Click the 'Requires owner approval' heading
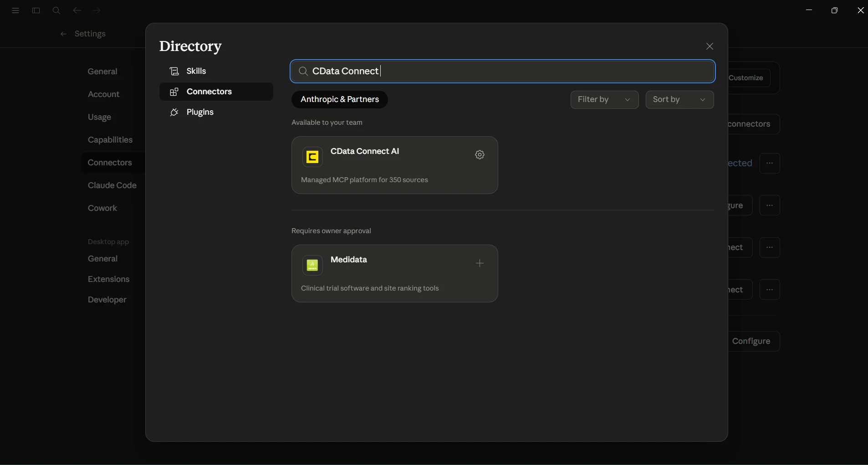868x465 pixels. (x=331, y=231)
